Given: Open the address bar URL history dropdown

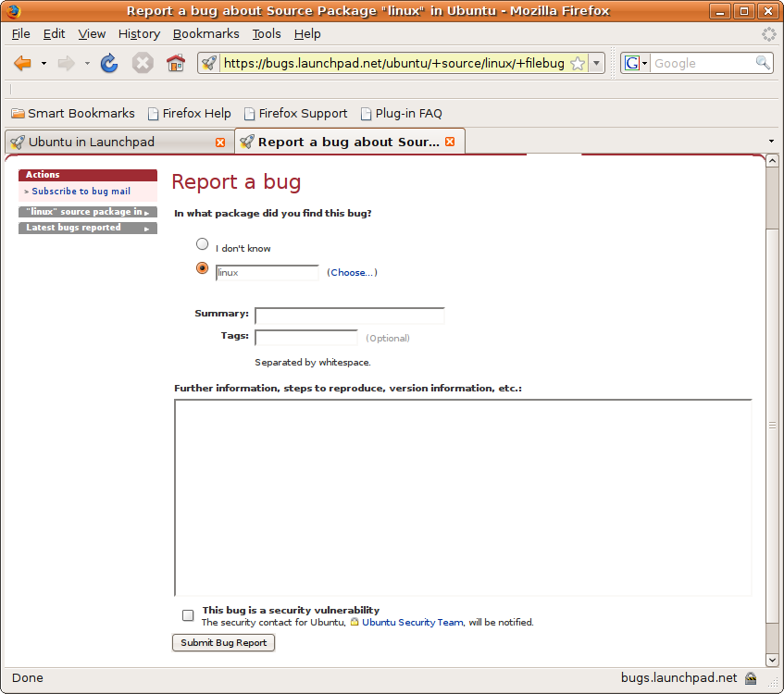Looking at the screenshot, I should (x=597, y=63).
